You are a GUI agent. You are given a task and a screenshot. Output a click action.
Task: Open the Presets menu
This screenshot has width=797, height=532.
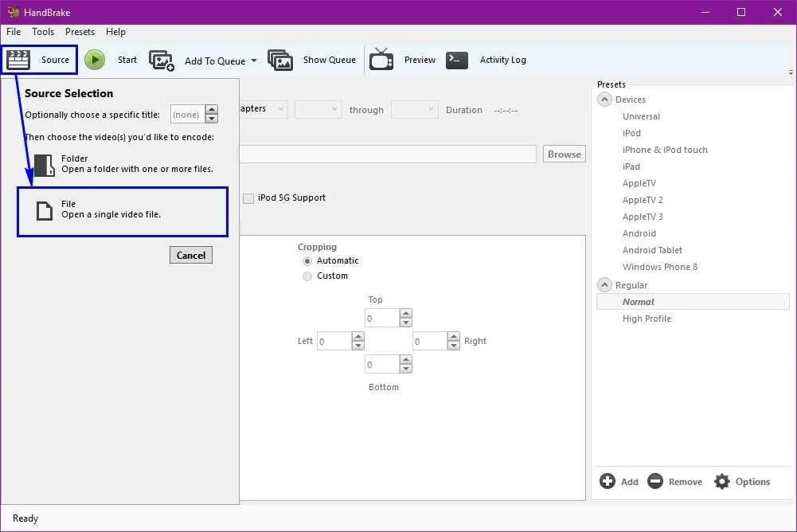click(80, 32)
